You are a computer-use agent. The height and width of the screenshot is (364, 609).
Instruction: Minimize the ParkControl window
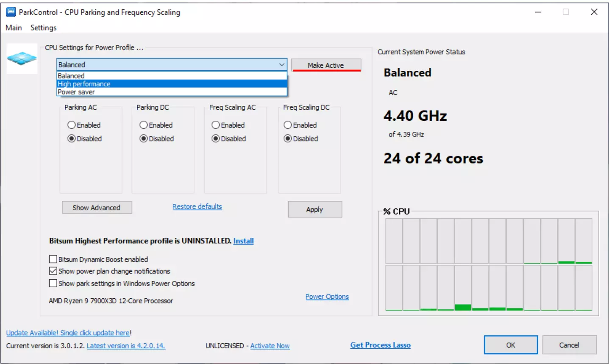click(x=538, y=12)
